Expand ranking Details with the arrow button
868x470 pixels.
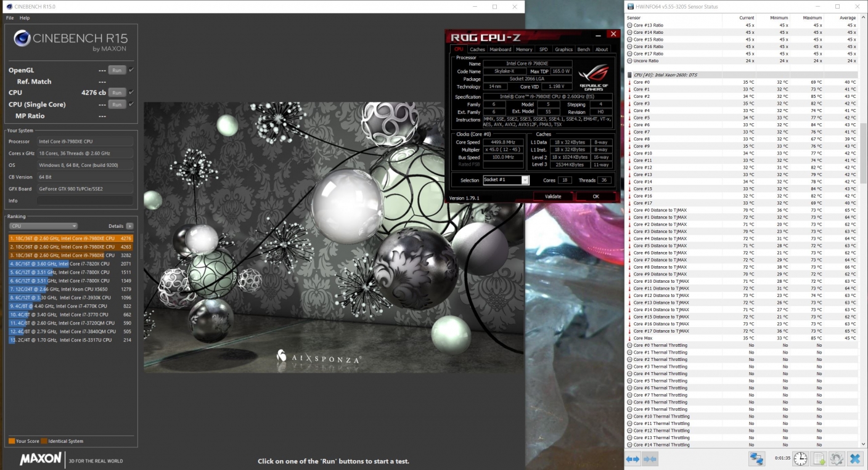tap(130, 226)
